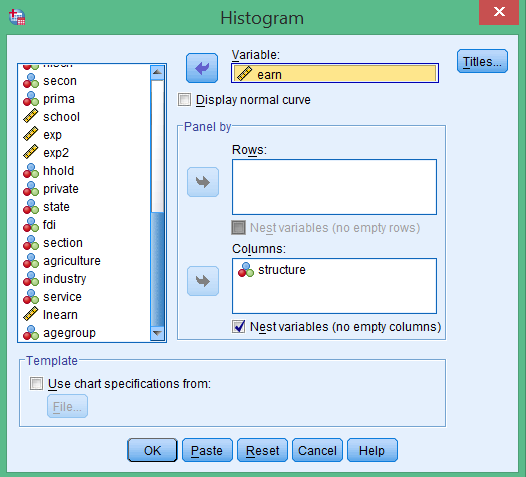Click the variable list scrollbar thumb
This screenshot has height=477, width=526.
coord(157,269)
